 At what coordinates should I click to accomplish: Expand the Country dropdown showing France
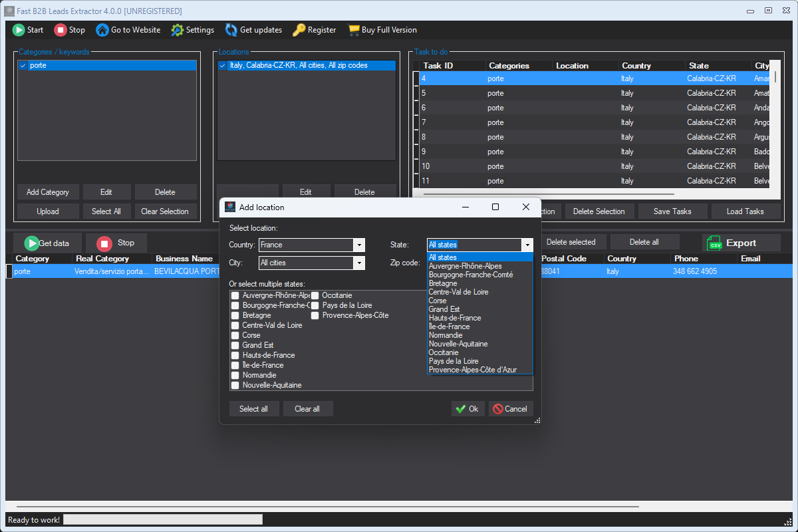pos(359,245)
